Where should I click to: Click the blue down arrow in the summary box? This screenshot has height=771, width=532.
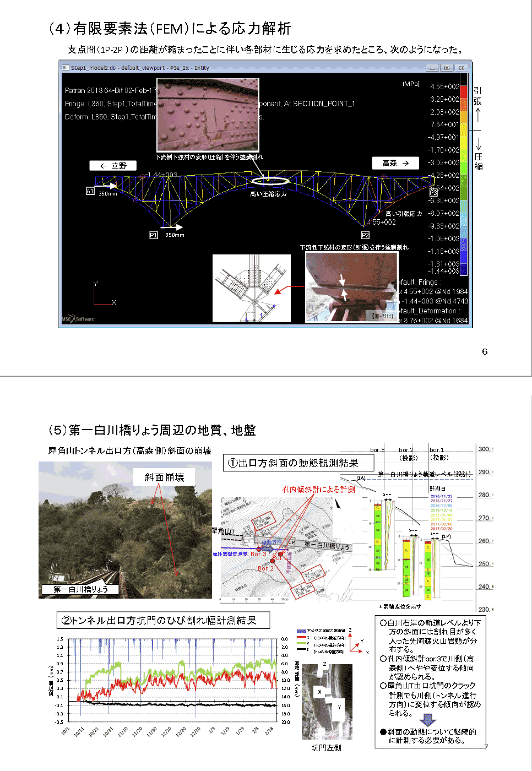click(x=427, y=720)
